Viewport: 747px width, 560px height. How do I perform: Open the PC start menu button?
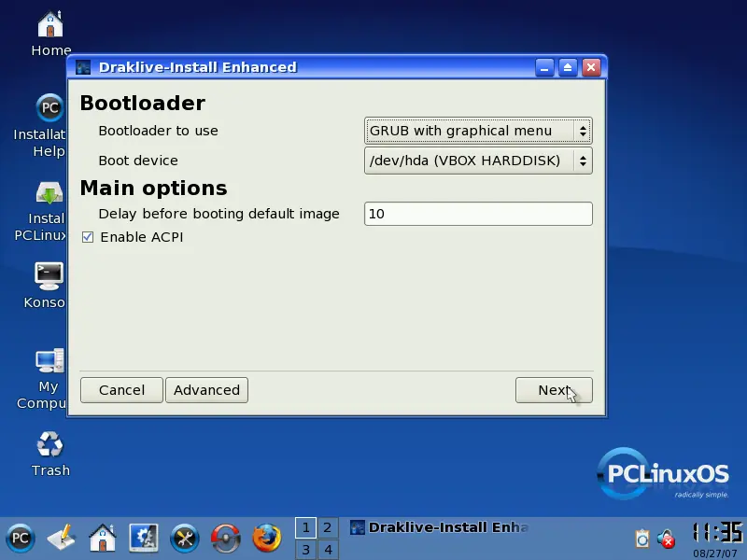(20, 539)
